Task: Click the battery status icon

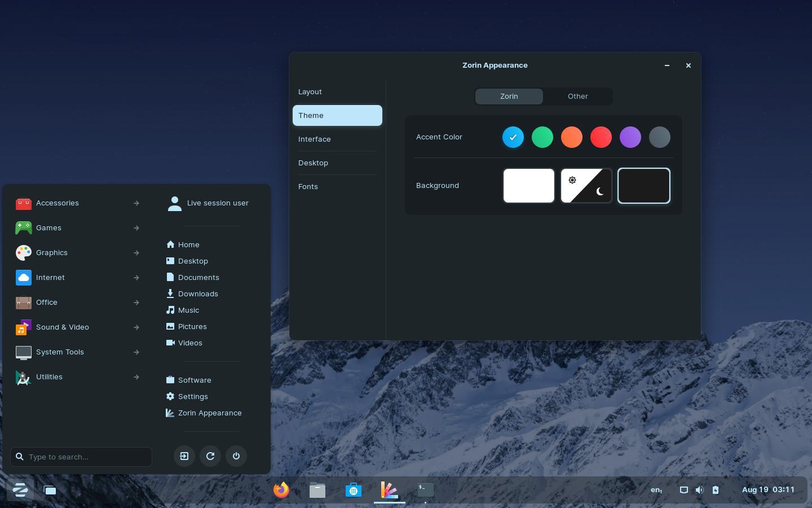Action: (716, 490)
